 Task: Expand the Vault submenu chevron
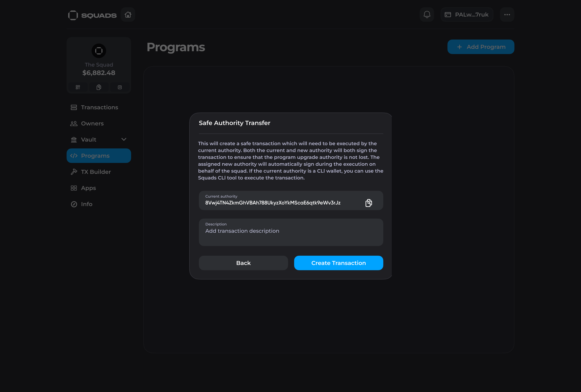pyautogui.click(x=124, y=139)
